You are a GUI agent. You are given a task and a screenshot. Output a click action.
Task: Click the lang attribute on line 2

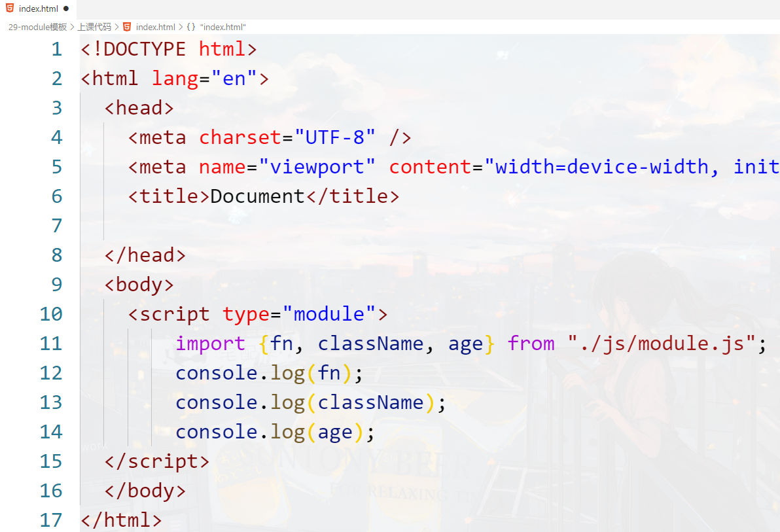point(175,79)
